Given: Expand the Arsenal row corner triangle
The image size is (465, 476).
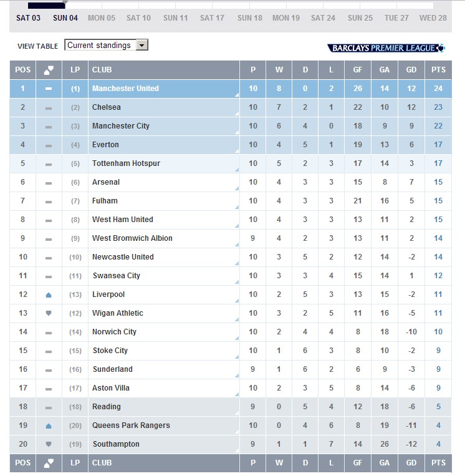Looking at the screenshot, I should coord(237,188).
